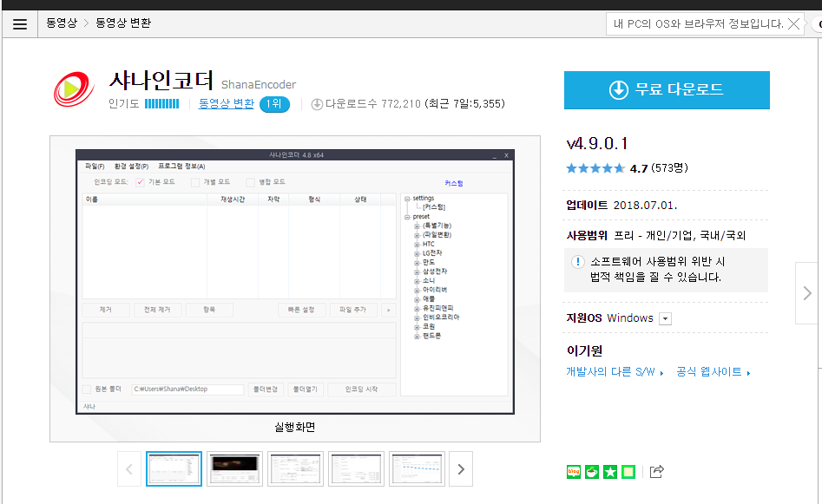822x504 pixels.
Task: Click the green memo share icon
Action: point(628,472)
